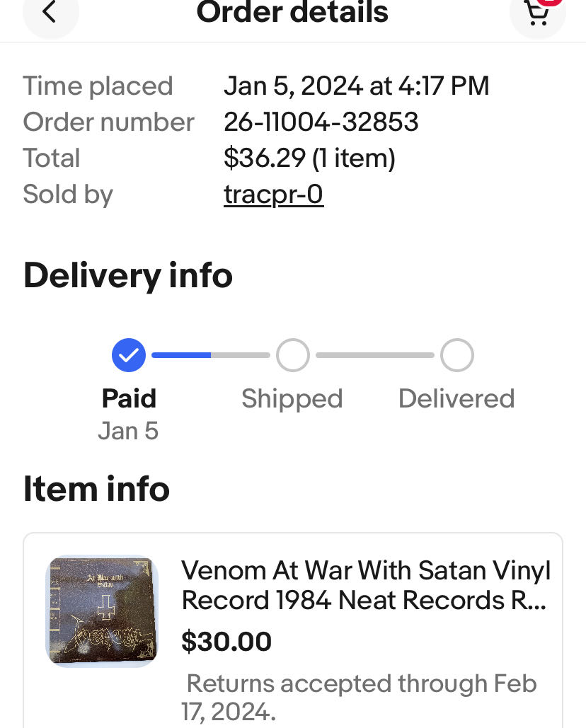
Task: Open Venom At War With Satan listing title
Action: pos(366,585)
